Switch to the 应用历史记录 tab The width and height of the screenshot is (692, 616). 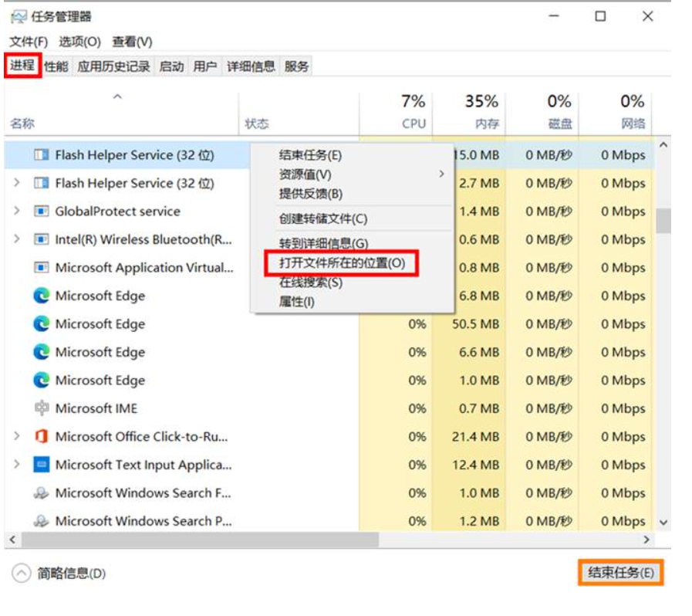114,66
